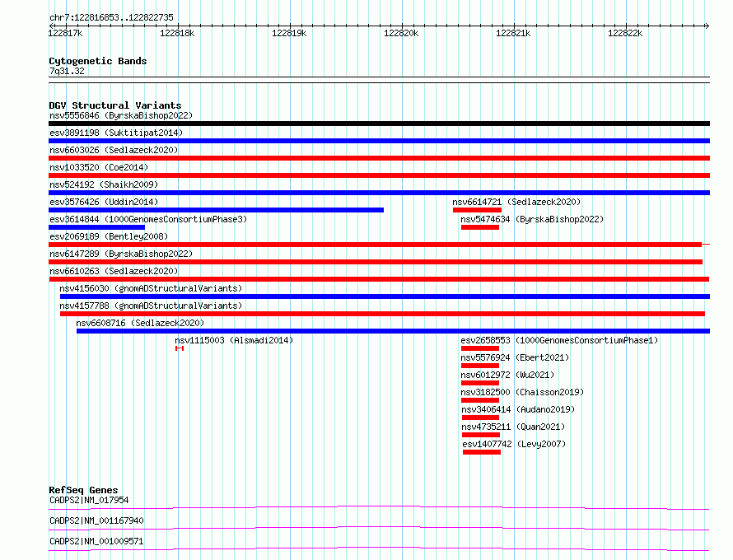This screenshot has width=733, height=560.
Task: Click red bar under esv1407742
Action: [x=482, y=452]
